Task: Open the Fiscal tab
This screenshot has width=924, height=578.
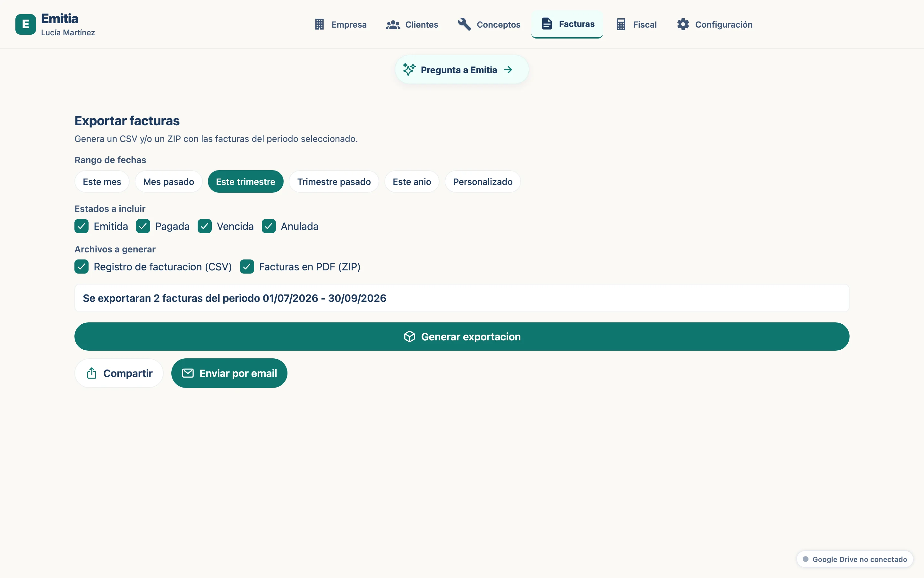Action: pos(637,24)
